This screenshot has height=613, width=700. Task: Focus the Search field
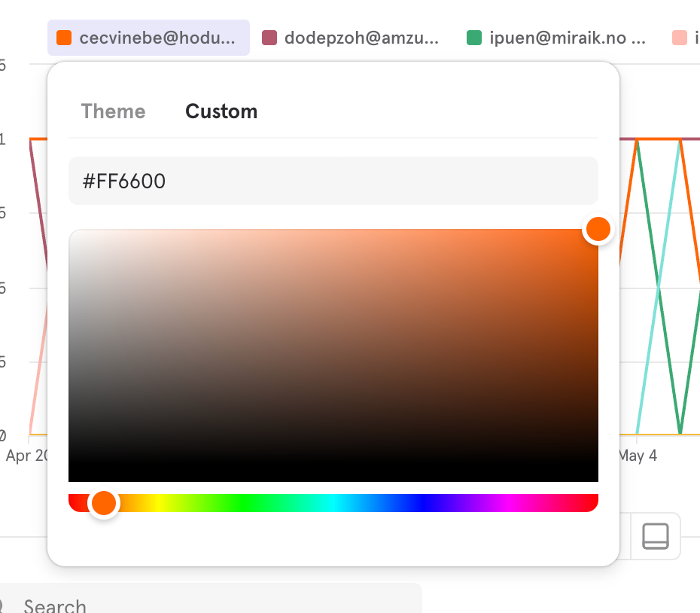211,602
